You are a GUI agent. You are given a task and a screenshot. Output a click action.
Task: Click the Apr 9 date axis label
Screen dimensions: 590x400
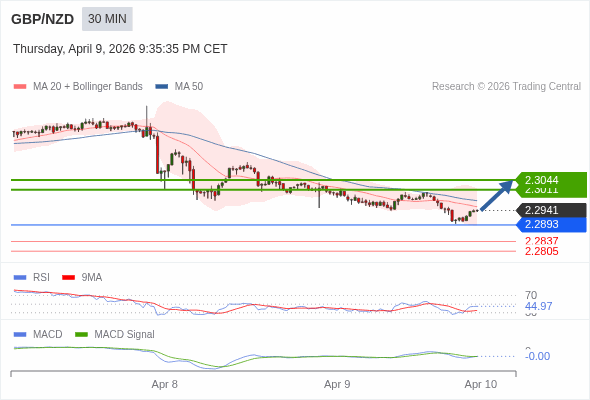pyautogui.click(x=337, y=385)
